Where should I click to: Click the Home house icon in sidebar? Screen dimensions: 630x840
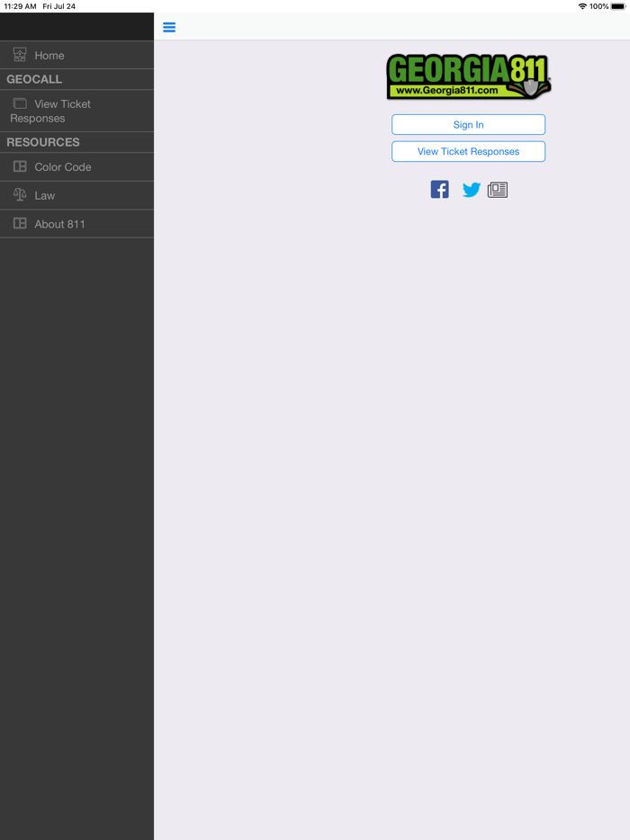(x=20, y=55)
